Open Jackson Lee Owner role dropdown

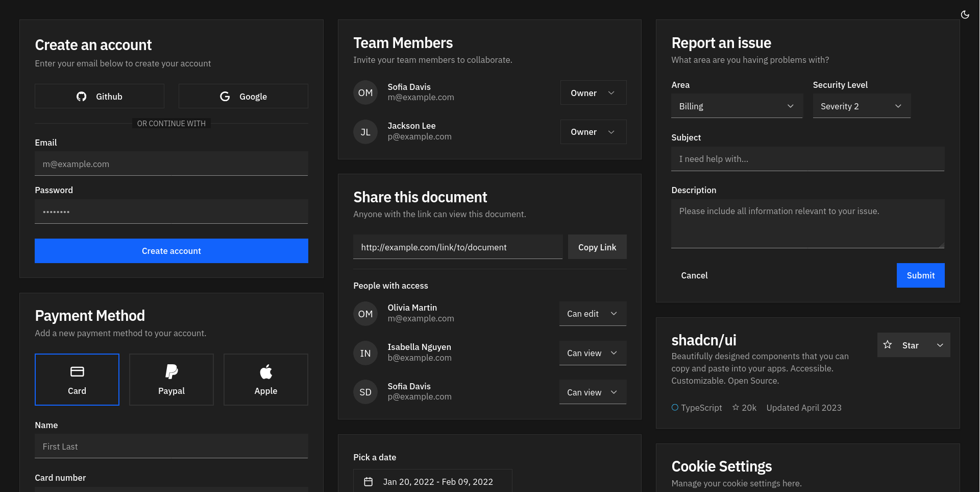(593, 132)
